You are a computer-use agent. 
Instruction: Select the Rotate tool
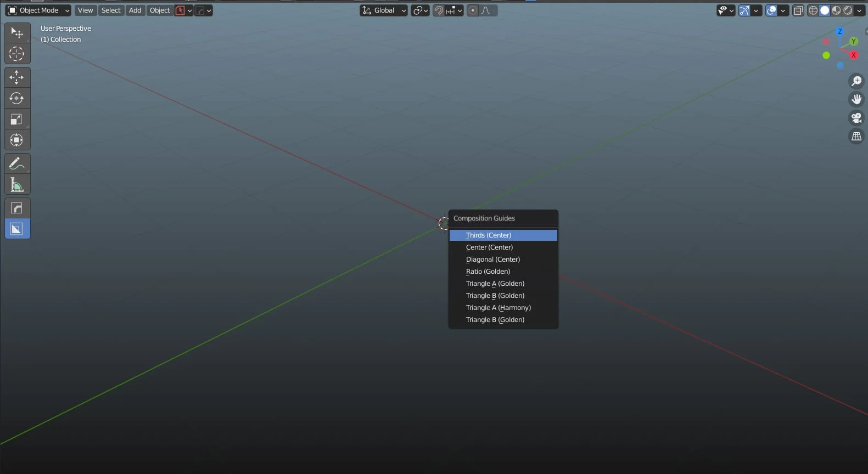[17, 98]
